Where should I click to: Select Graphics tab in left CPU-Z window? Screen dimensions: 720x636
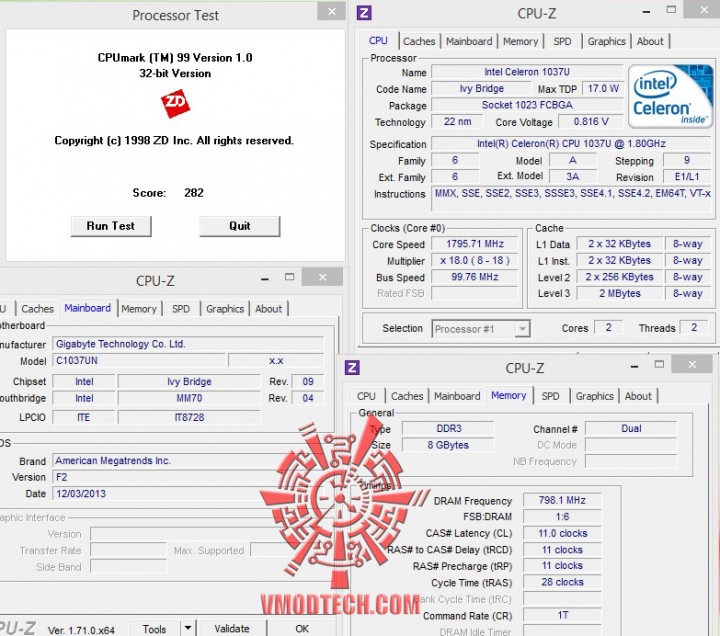[225, 309]
